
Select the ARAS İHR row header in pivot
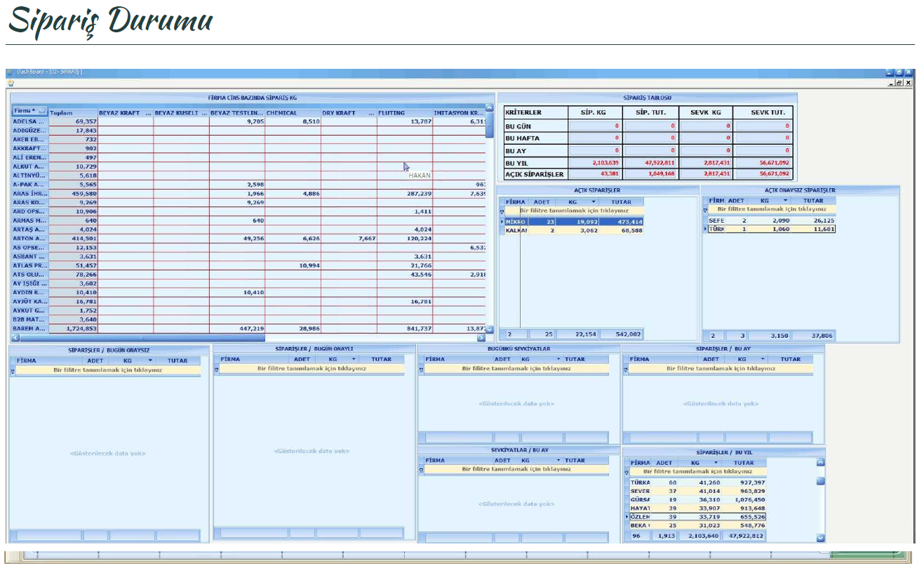coord(29,194)
